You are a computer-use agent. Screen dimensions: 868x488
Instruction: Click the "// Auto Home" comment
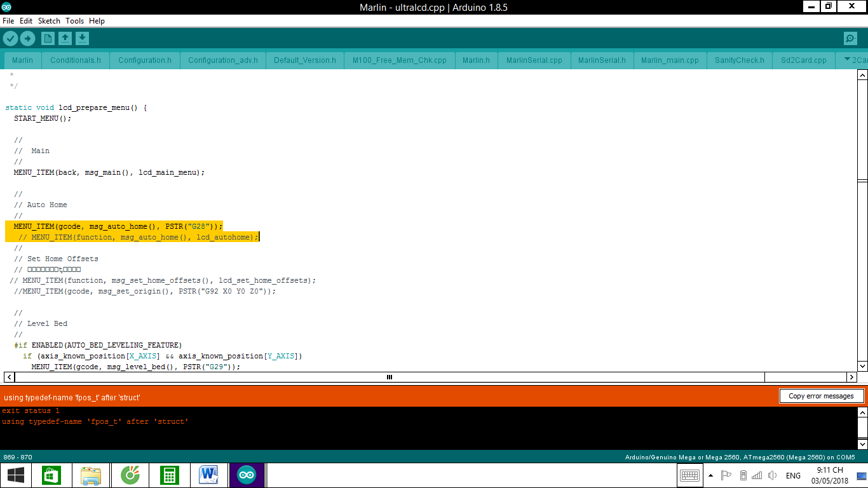click(41, 205)
